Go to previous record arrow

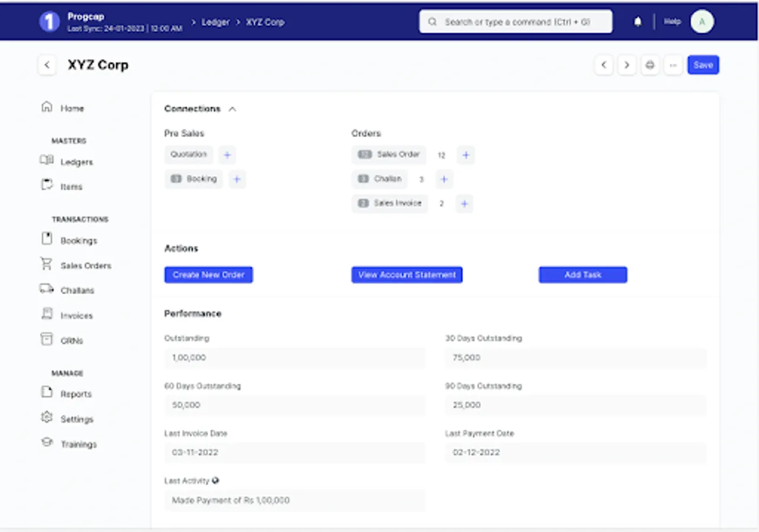click(604, 65)
